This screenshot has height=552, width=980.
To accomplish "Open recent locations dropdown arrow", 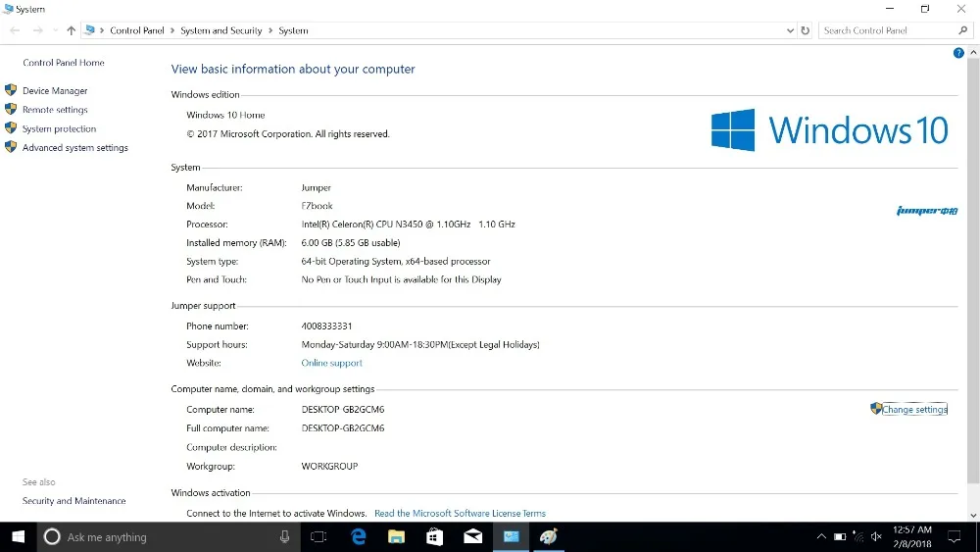I will (55, 30).
